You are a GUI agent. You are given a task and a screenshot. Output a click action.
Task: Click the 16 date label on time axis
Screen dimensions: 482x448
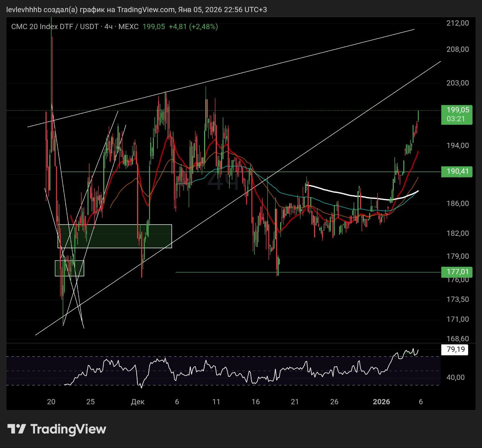click(256, 402)
